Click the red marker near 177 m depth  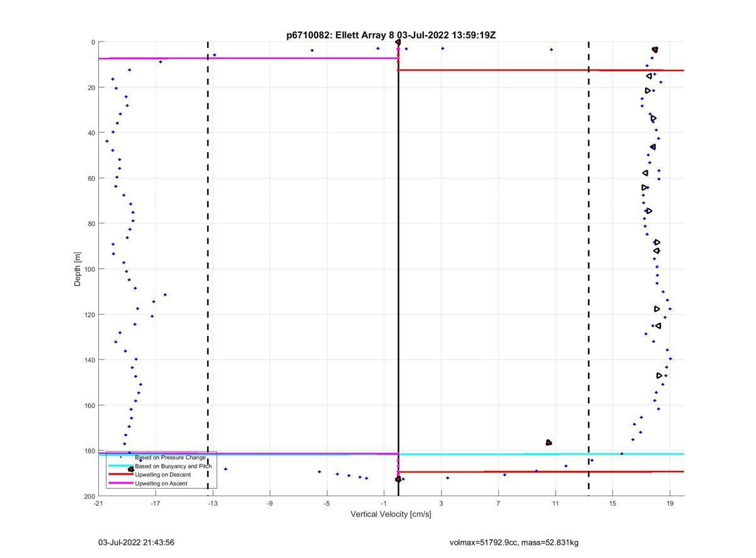(549, 443)
